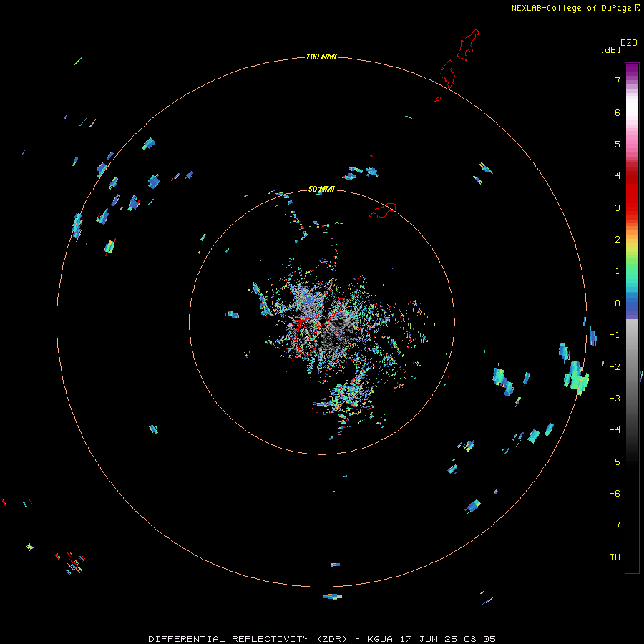Click the 3 value on color scale
This screenshot has width=644, height=644.
pos(618,208)
